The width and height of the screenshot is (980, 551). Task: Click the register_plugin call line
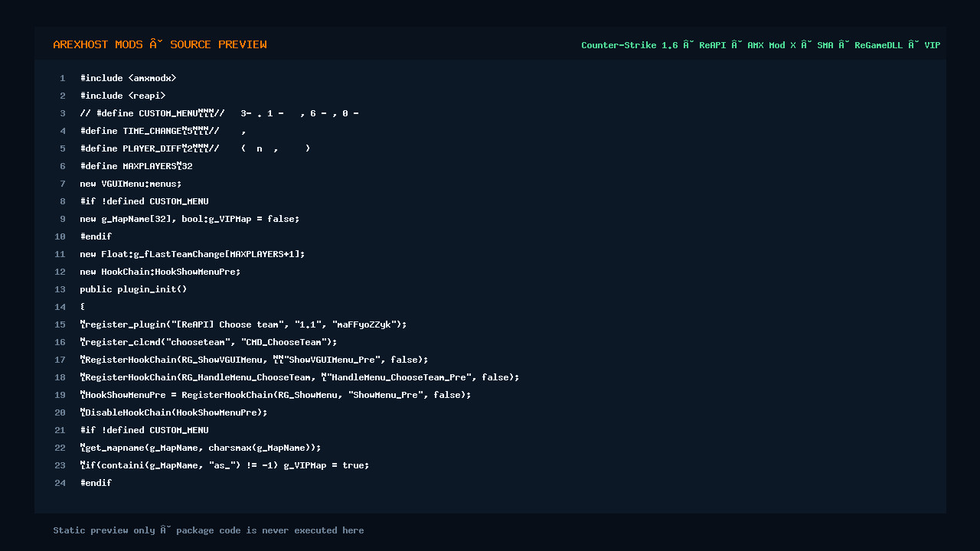[x=243, y=324]
